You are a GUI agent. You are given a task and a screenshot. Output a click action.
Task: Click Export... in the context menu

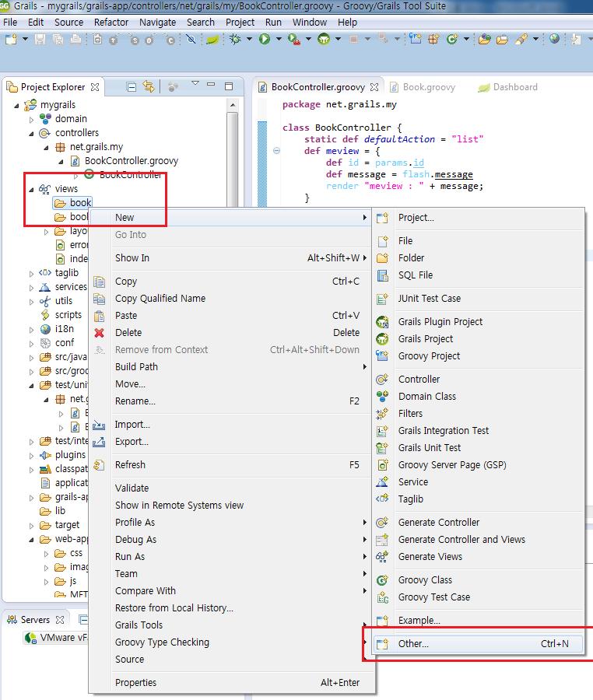click(232, 442)
